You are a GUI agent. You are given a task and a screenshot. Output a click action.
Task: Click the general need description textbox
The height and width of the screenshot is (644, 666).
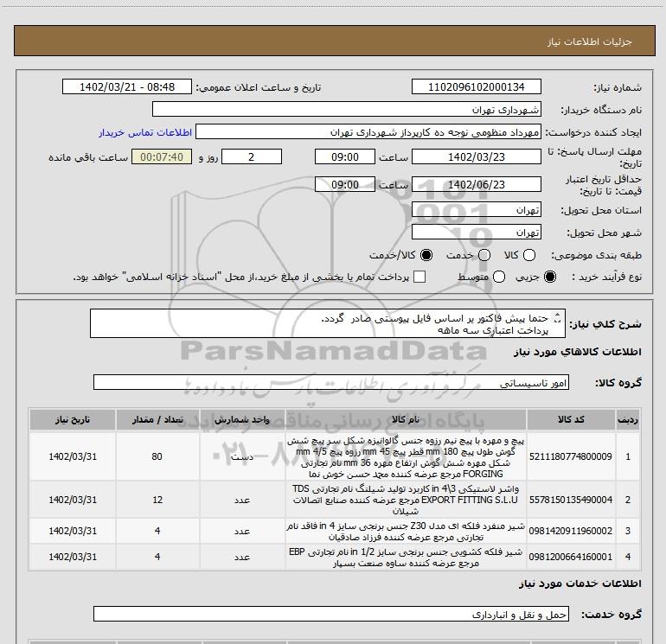[328, 323]
